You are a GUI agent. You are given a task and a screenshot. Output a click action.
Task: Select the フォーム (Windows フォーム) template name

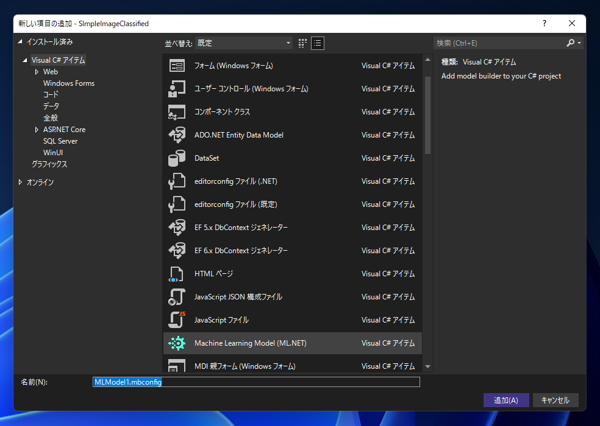pyautogui.click(x=234, y=66)
